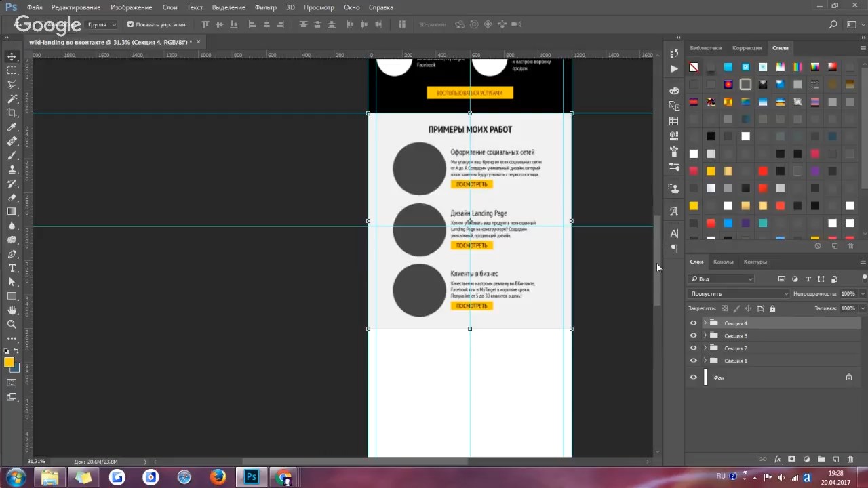Toggle lock all padlock in Закрепить row
Image resolution: width=868 pixels, height=488 pixels.
[772, 308]
